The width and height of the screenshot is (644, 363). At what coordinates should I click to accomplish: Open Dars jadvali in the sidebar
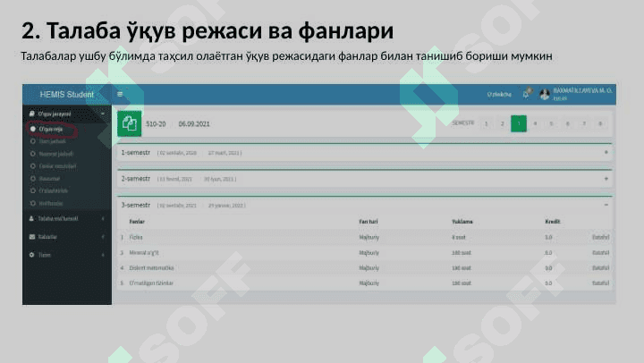coord(52,141)
